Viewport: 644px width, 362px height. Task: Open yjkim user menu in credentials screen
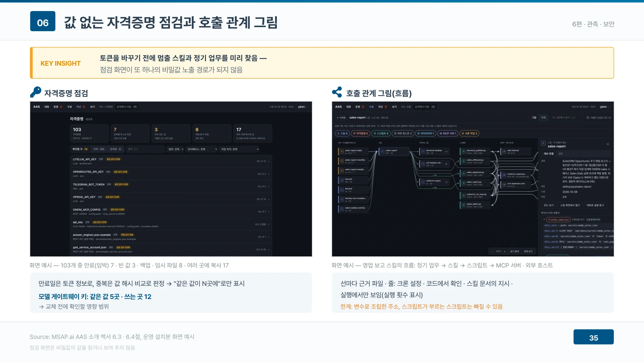tap(302, 107)
